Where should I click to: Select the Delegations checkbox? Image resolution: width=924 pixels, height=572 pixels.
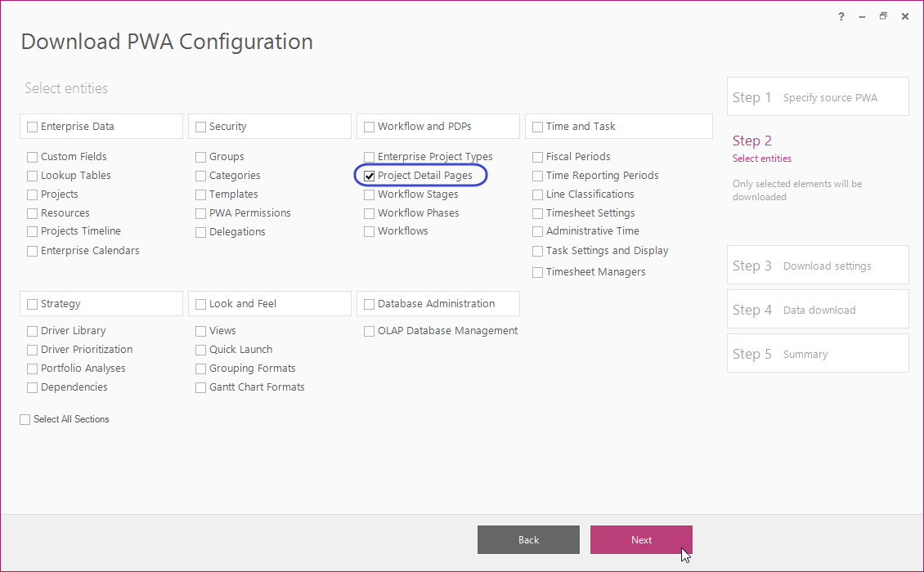(201, 233)
